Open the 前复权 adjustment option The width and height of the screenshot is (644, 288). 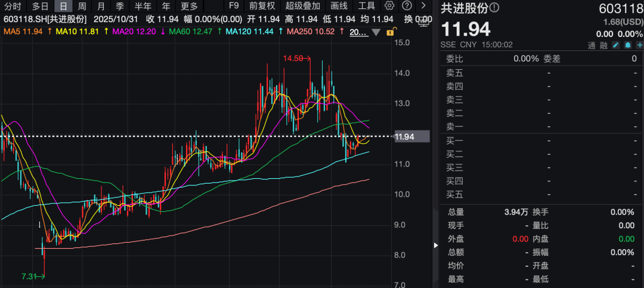point(262,6)
